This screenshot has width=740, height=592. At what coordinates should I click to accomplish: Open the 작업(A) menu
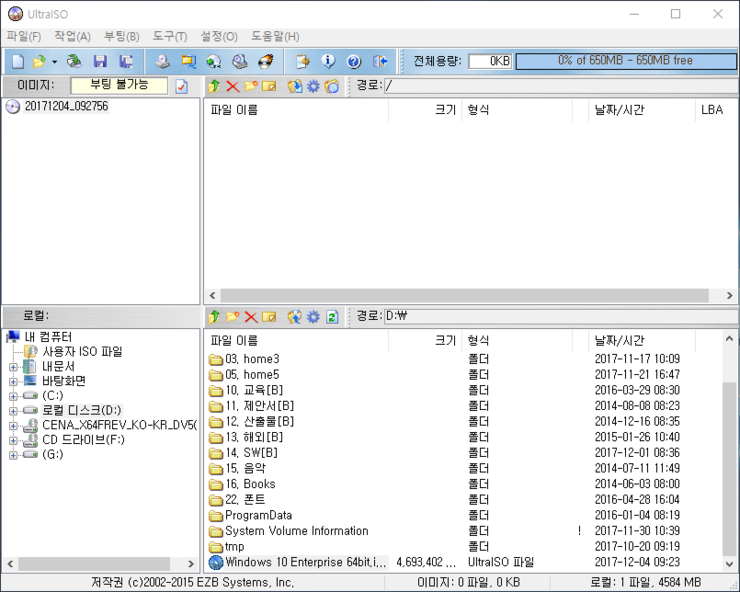(72, 37)
